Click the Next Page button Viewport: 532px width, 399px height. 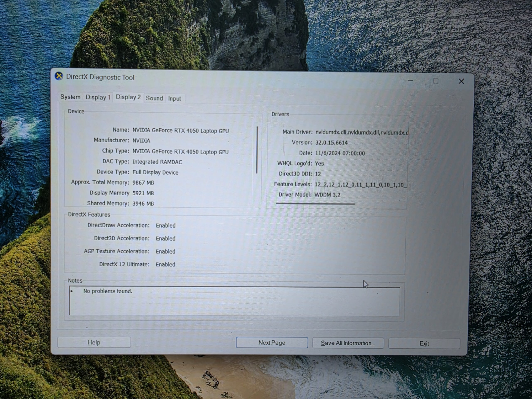(272, 342)
